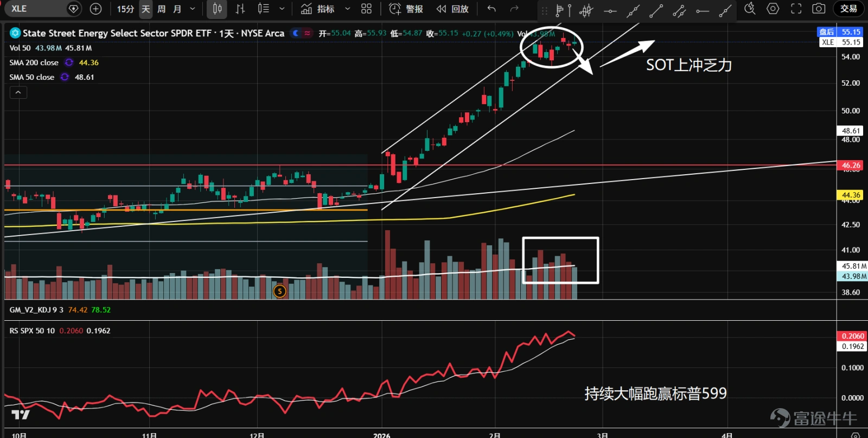868x438 pixels.
Task: Click the diamond badge inside the symbol box
Action: click(x=73, y=9)
